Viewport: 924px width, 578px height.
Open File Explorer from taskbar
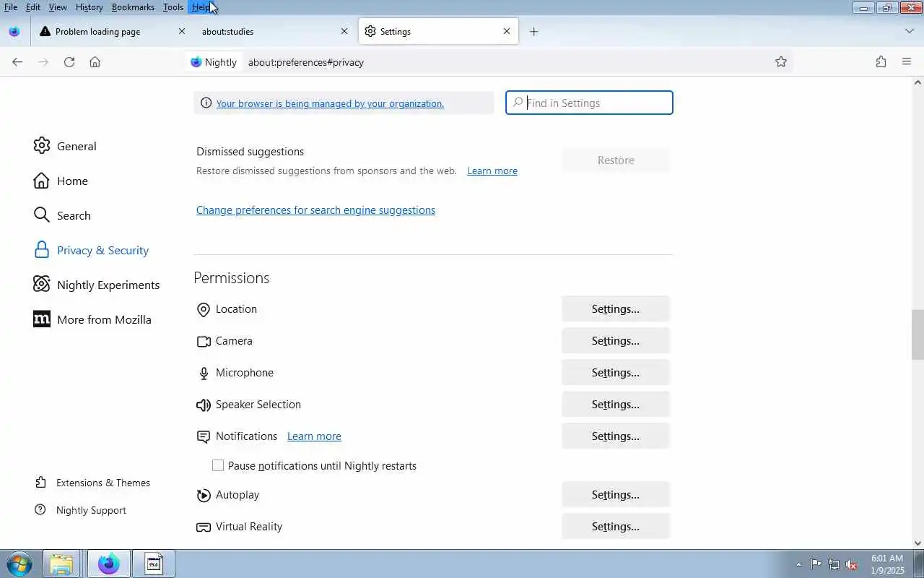click(61, 564)
